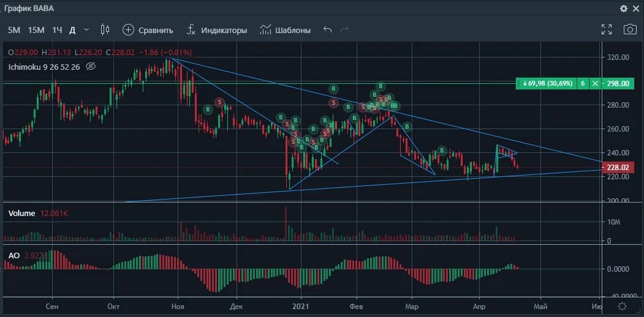The image size is (644, 317).
Task: Open the time axis settings gear
Action: (622, 307)
